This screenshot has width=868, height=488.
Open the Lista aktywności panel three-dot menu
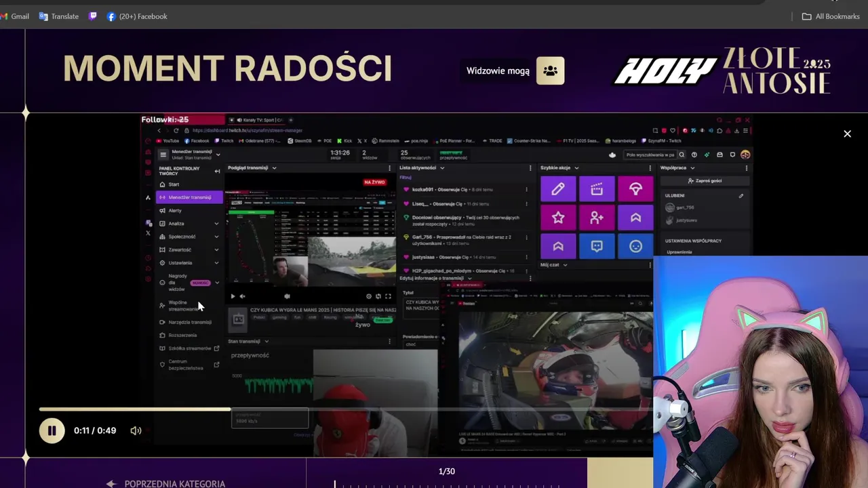pos(530,167)
